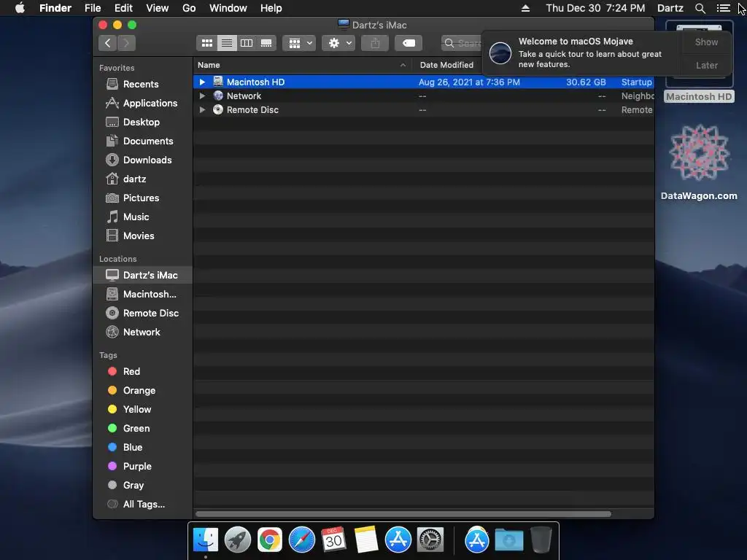Expand the Remote Disc row triangle
747x560 pixels.
(202, 109)
